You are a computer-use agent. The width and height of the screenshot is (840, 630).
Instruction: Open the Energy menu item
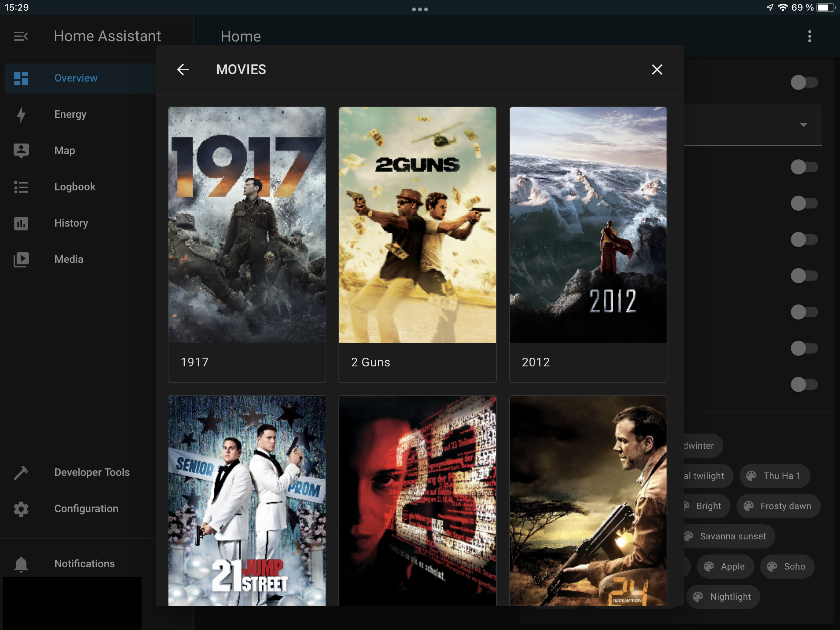80,114
